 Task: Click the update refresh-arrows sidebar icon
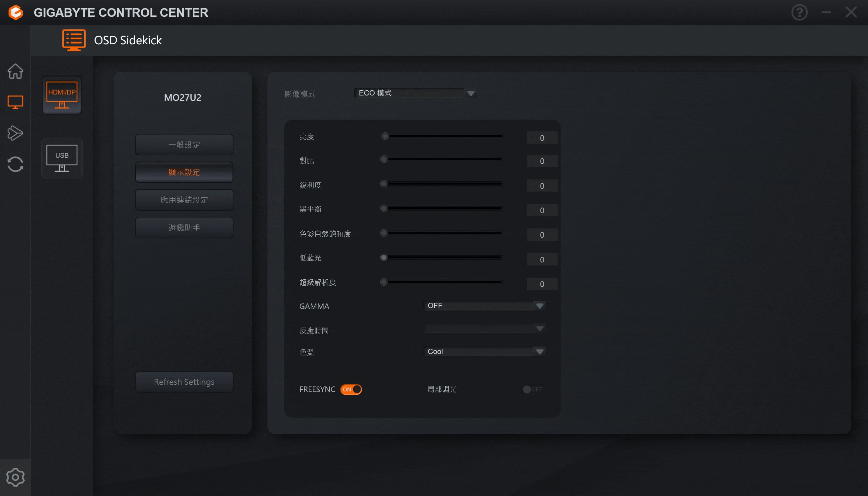[15, 164]
